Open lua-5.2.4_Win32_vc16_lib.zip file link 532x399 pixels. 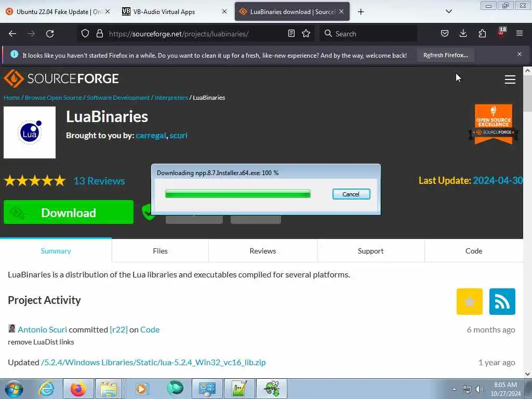pyautogui.click(x=153, y=362)
